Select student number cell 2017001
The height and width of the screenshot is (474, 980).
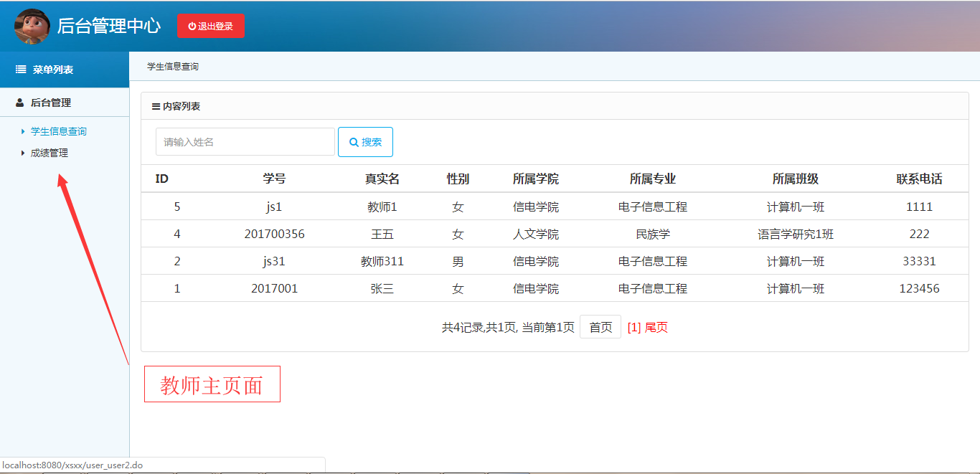coord(274,288)
